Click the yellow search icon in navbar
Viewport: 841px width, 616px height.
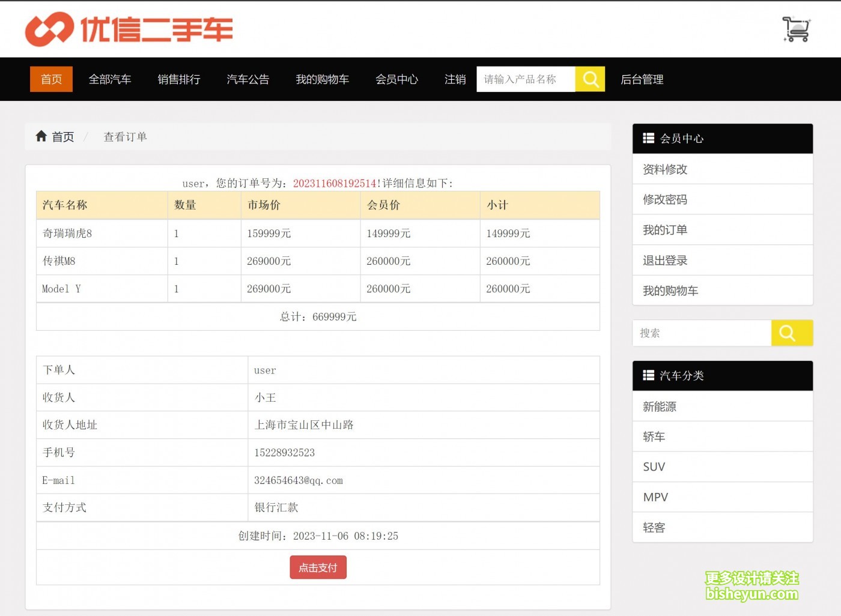coord(590,79)
